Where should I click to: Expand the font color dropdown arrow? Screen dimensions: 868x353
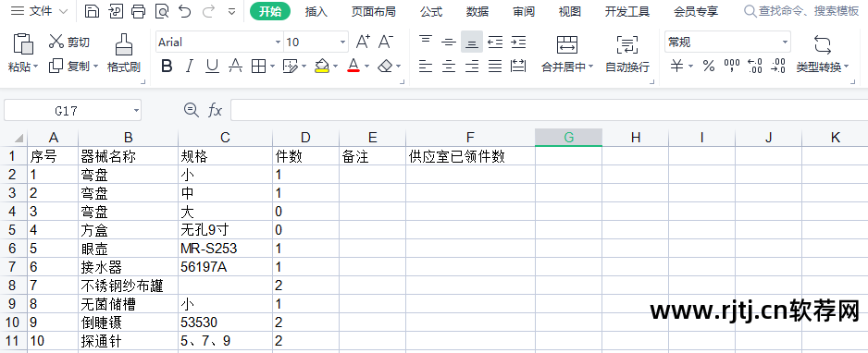coord(366,67)
